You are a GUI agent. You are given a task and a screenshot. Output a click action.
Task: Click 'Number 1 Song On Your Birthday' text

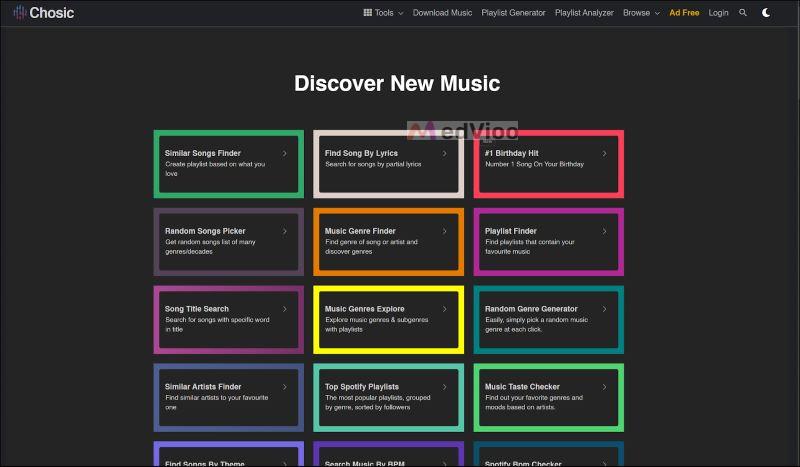pos(534,164)
